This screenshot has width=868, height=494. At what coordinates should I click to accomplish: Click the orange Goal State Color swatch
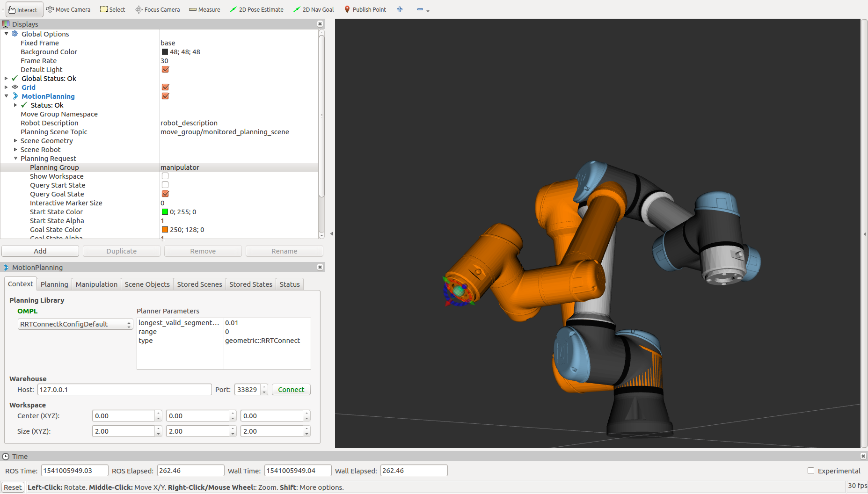(165, 229)
